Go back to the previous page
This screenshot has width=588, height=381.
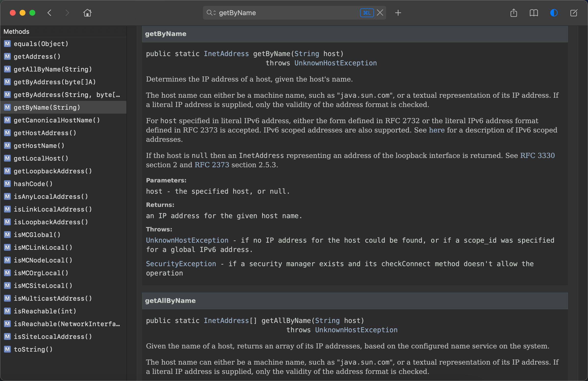(x=49, y=12)
